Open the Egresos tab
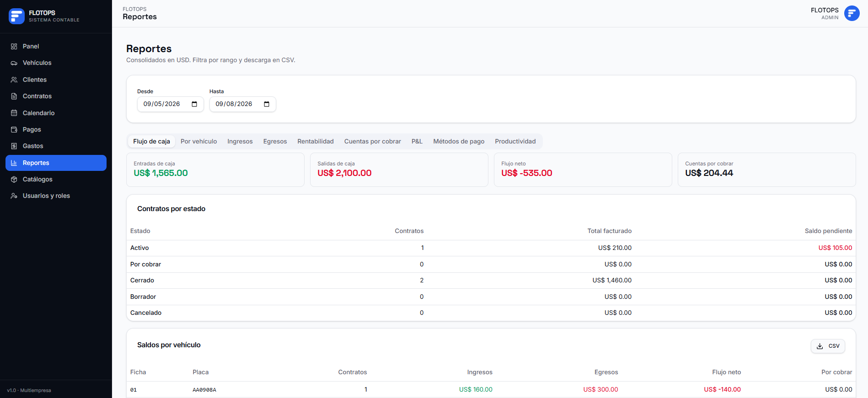Screen dimensions: 868x398 (x=275, y=142)
